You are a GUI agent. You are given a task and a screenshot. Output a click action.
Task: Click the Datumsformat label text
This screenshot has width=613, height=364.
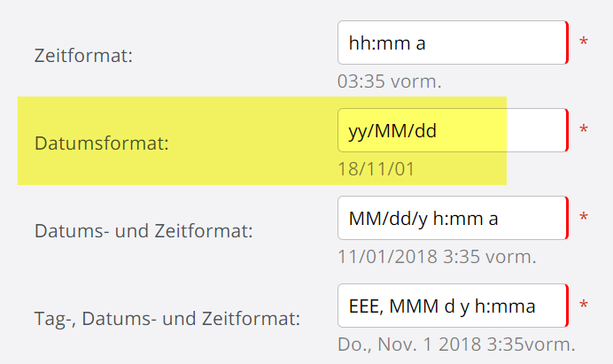[102, 143]
